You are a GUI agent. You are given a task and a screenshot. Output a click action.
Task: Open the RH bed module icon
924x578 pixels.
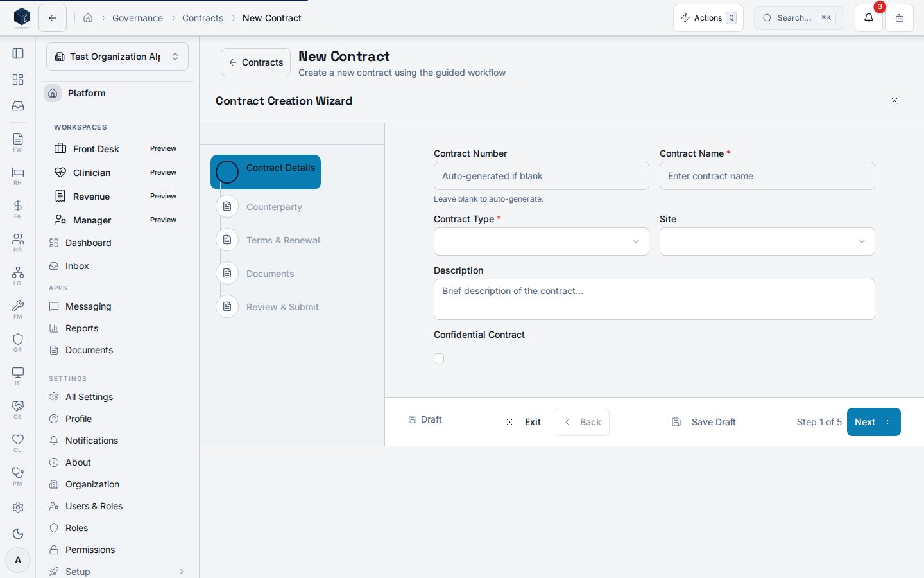point(18,175)
